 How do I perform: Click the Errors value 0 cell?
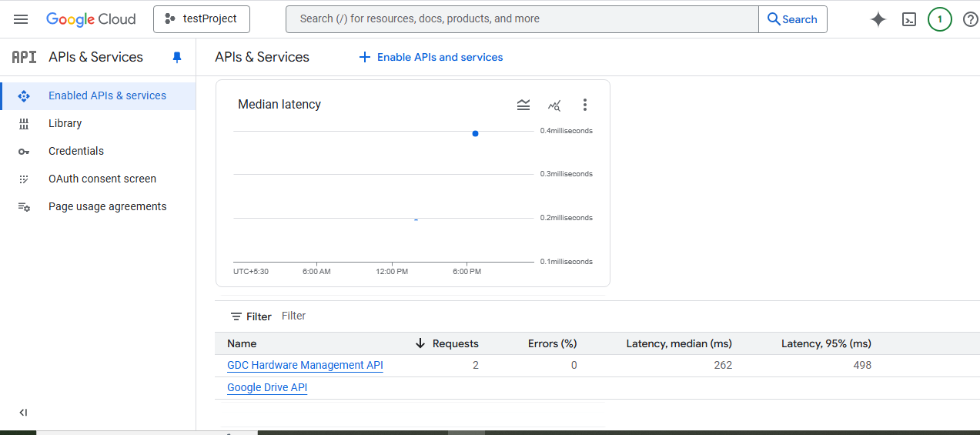point(574,365)
